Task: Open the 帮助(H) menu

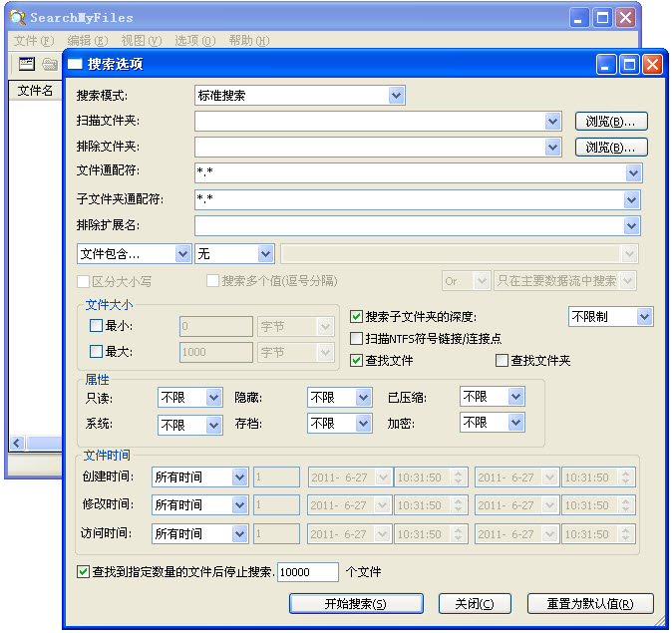Action: coord(249,41)
